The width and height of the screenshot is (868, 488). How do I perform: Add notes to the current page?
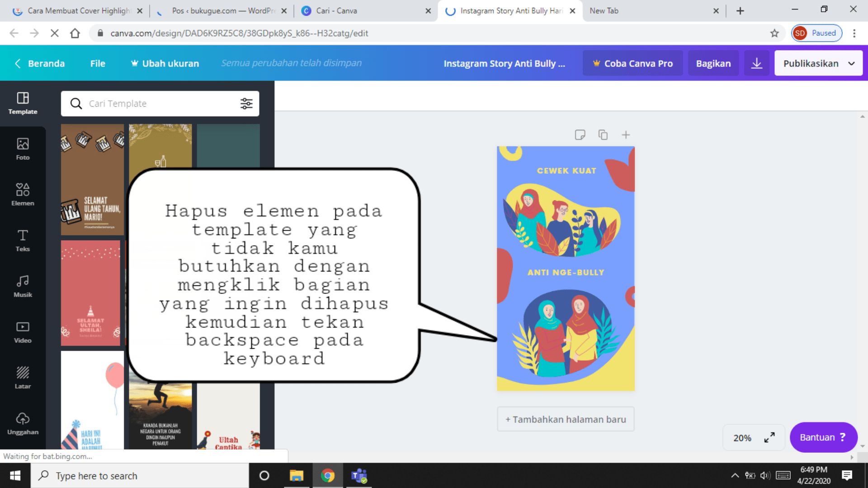pos(580,134)
